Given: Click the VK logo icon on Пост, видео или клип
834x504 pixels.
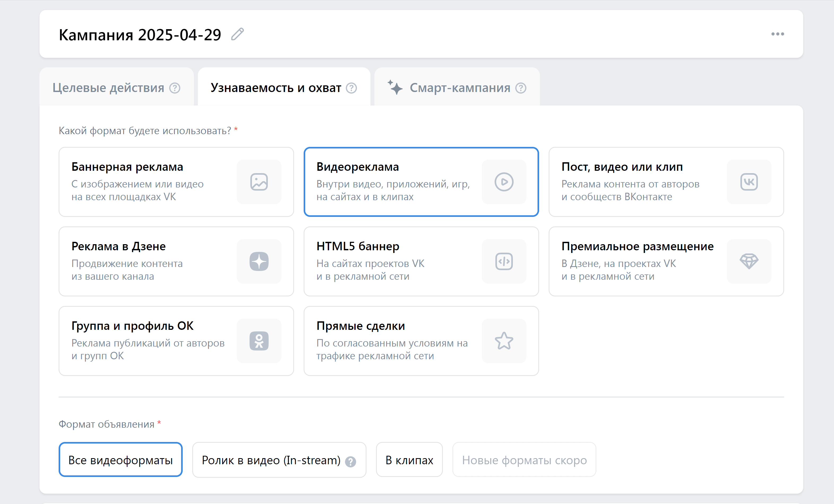Looking at the screenshot, I should point(749,182).
